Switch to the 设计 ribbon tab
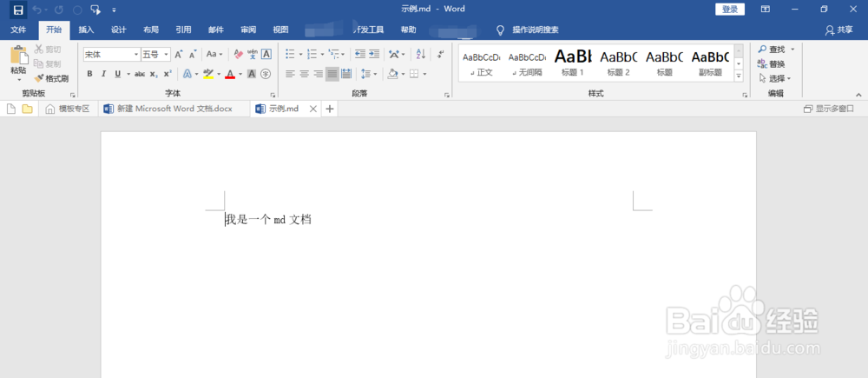868x378 pixels. pyautogui.click(x=118, y=30)
